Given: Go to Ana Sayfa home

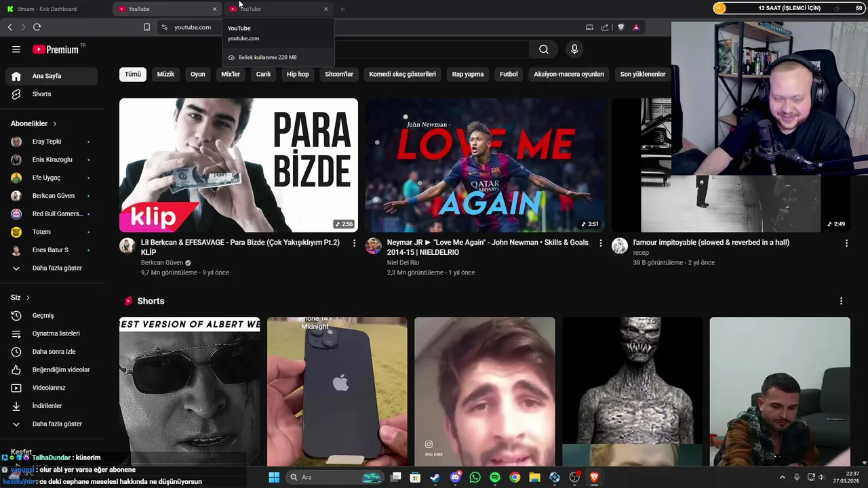Looking at the screenshot, I should click(52, 76).
